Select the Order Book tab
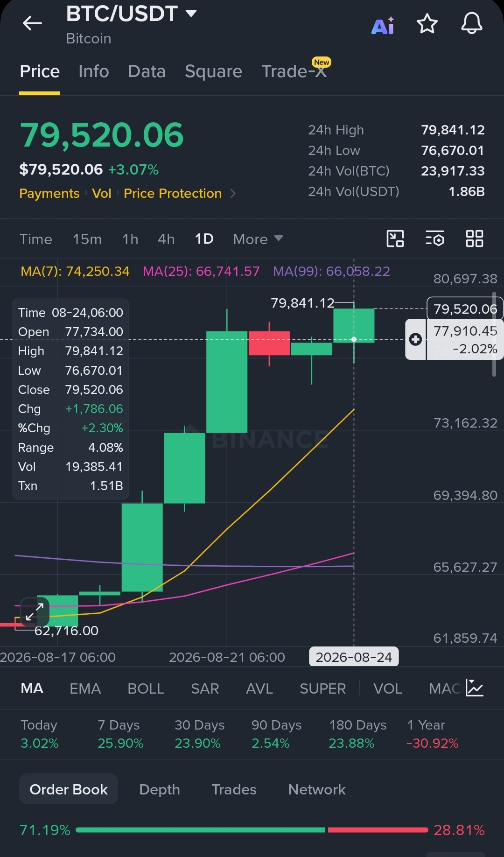Image resolution: width=504 pixels, height=857 pixels. click(69, 789)
